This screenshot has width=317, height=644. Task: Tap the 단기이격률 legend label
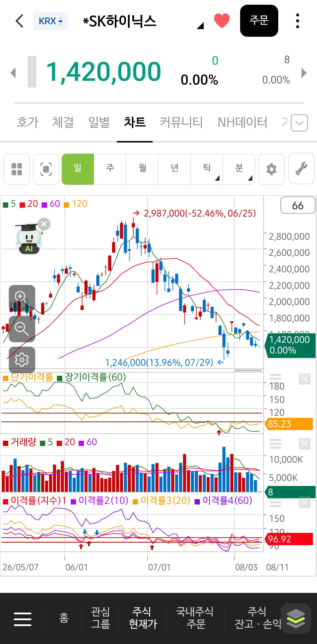32,377
